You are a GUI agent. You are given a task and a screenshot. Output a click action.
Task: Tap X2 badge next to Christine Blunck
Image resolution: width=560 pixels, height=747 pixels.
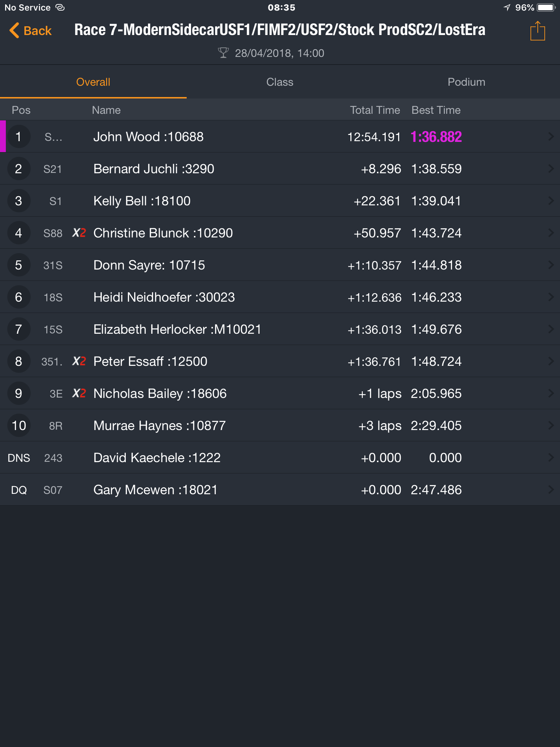[79, 233]
